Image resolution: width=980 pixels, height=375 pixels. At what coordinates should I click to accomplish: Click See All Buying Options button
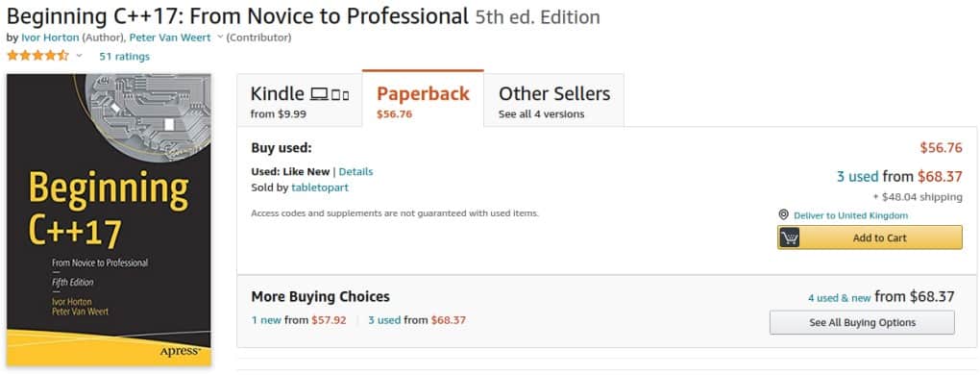pyautogui.click(x=862, y=322)
